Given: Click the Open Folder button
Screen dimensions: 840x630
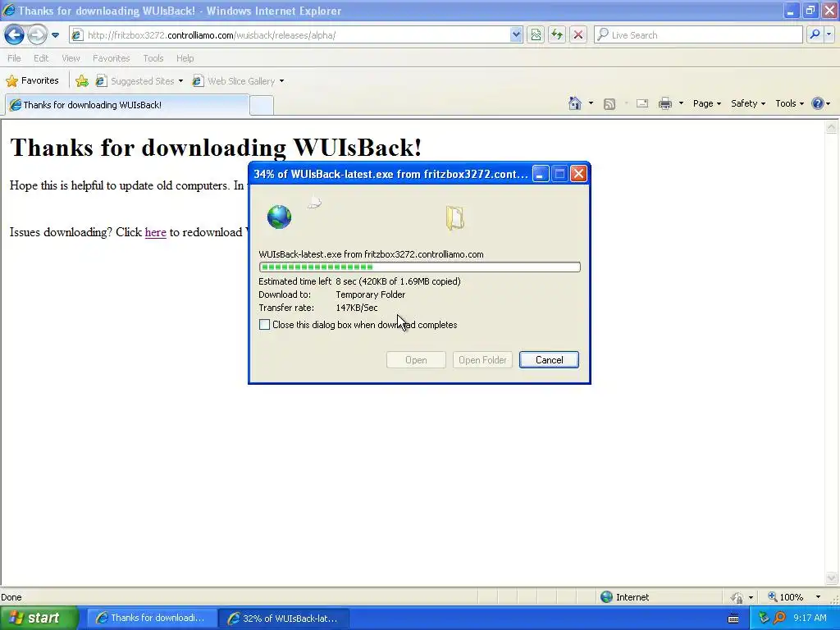Looking at the screenshot, I should tap(482, 360).
